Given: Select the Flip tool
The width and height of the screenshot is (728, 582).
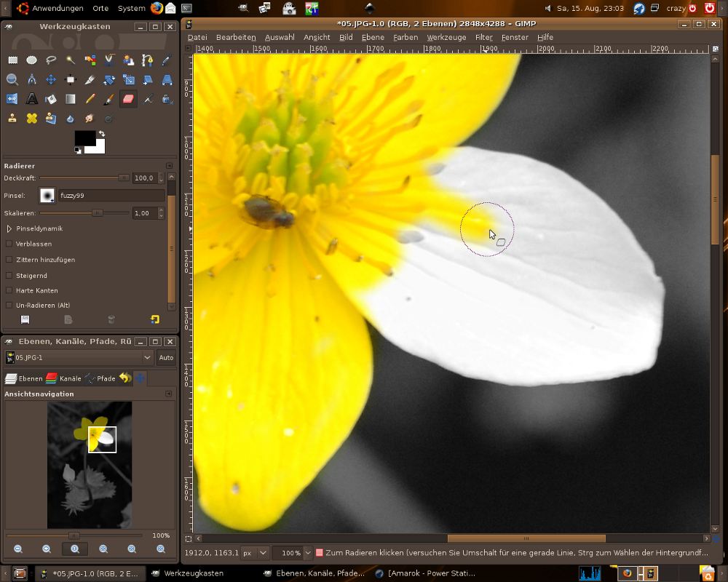Looking at the screenshot, I should click(12, 99).
